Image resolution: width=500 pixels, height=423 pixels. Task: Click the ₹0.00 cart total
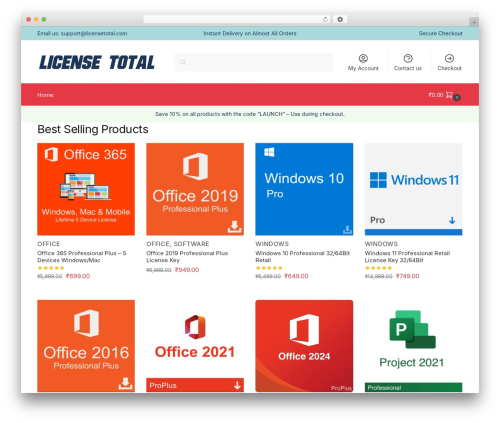pyautogui.click(x=436, y=95)
